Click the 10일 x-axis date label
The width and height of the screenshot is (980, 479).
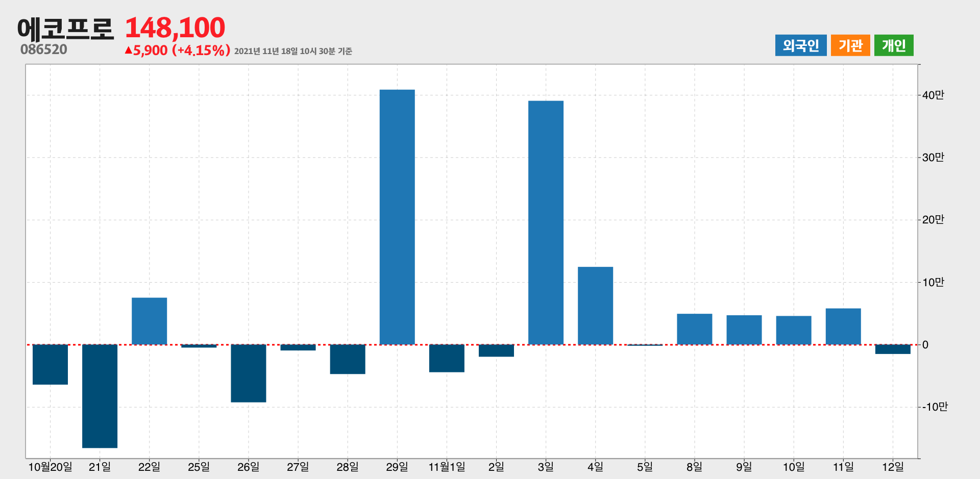click(794, 467)
